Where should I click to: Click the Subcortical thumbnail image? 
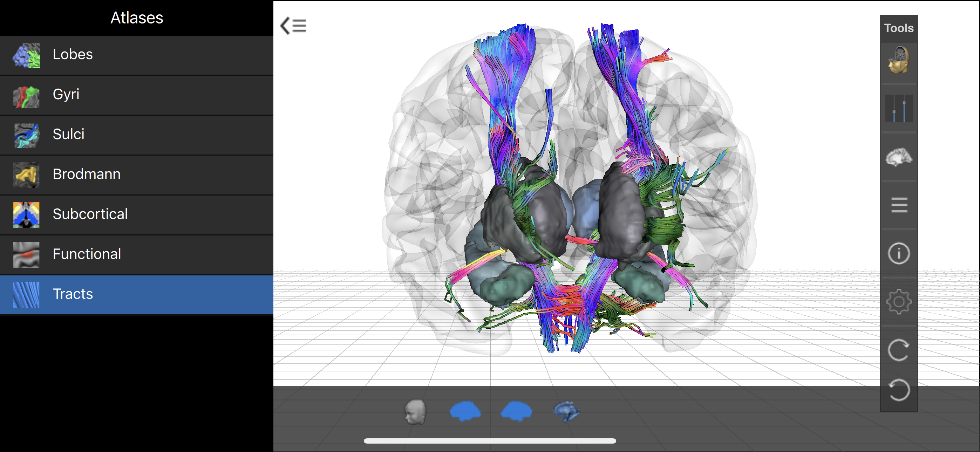tap(26, 215)
